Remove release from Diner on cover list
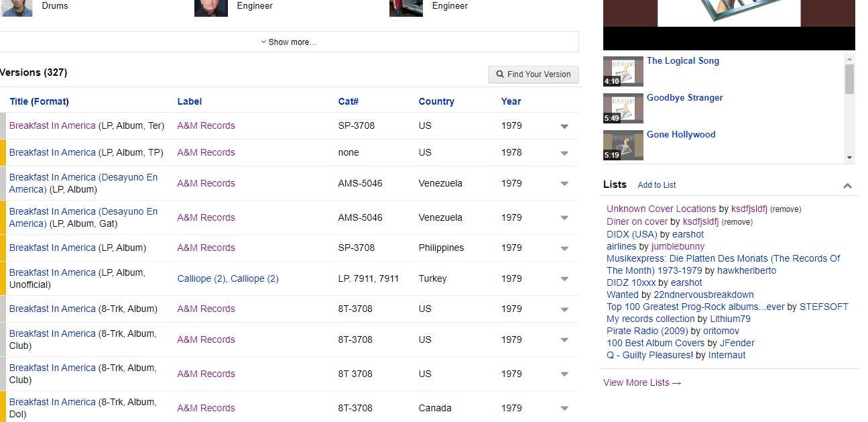The image size is (868, 422). (737, 222)
